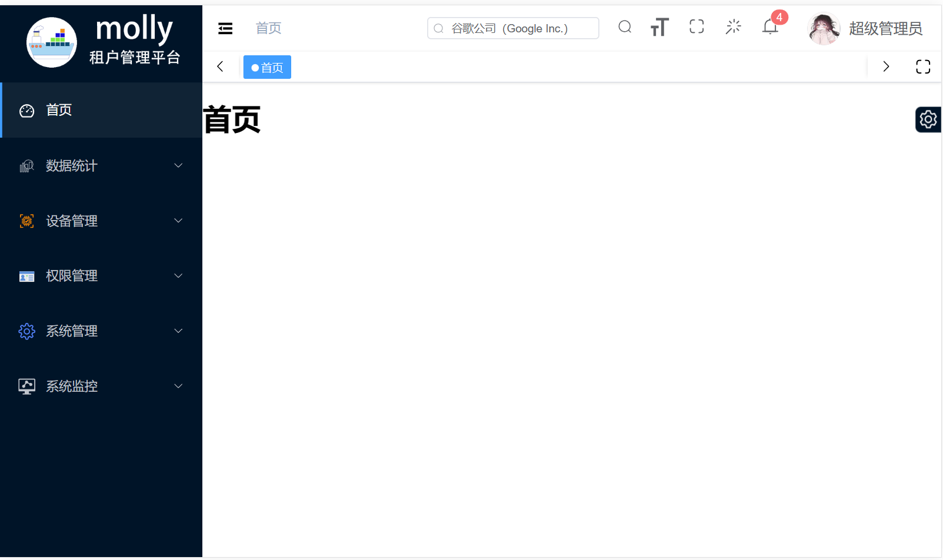The height and width of the screenshot is (560, 943).
Task: Select the 设备管理 chip icon in sidebar
Action: (26, 221)
